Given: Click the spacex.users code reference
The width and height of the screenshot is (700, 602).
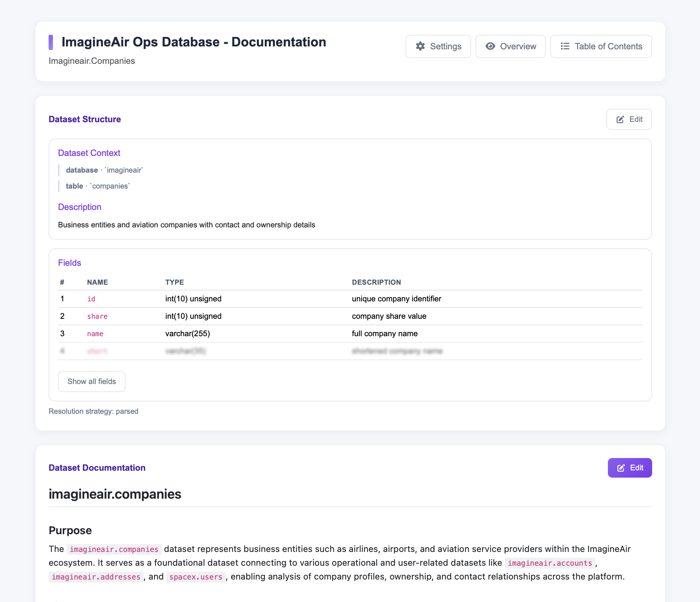Looking at the screenshot, I should point(196,577).
